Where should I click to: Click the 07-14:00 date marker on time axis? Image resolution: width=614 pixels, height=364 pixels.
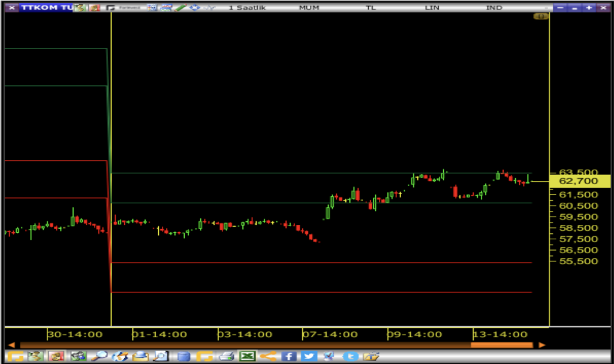coord(330,335)
